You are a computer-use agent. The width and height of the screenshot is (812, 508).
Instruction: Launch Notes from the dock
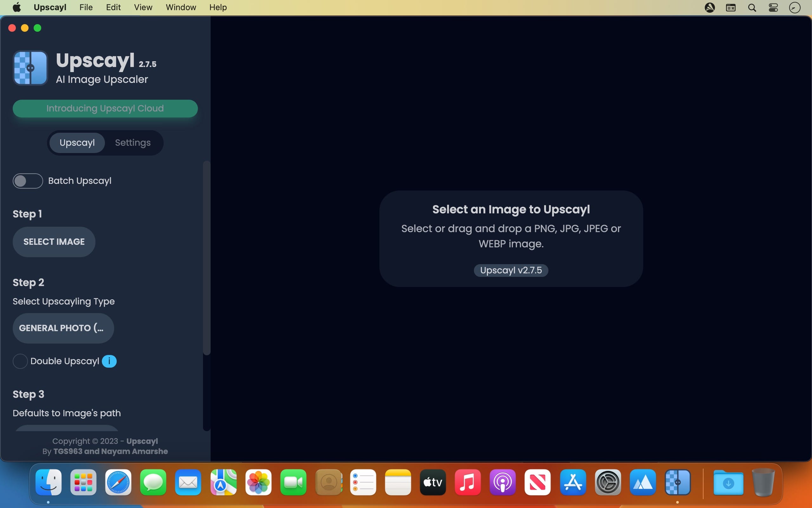pyautogui.click(x=398, y=482)
